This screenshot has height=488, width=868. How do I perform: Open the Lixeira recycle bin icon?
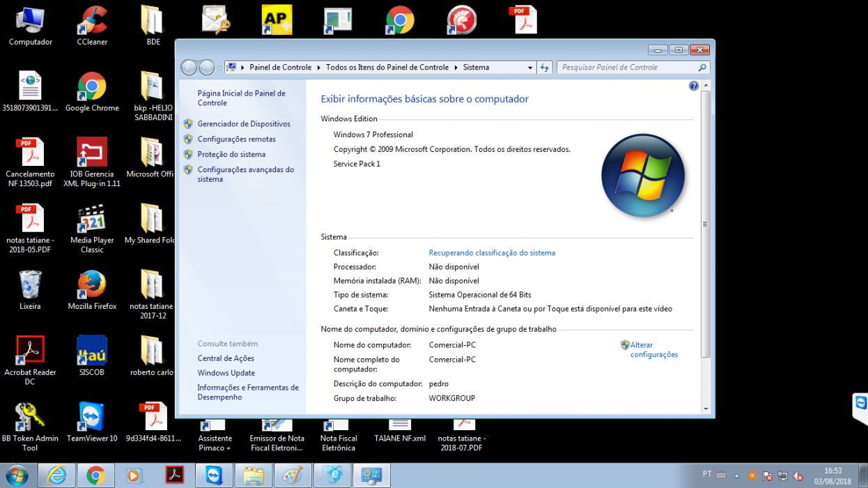pyautogui.click(x=30, y=291)
